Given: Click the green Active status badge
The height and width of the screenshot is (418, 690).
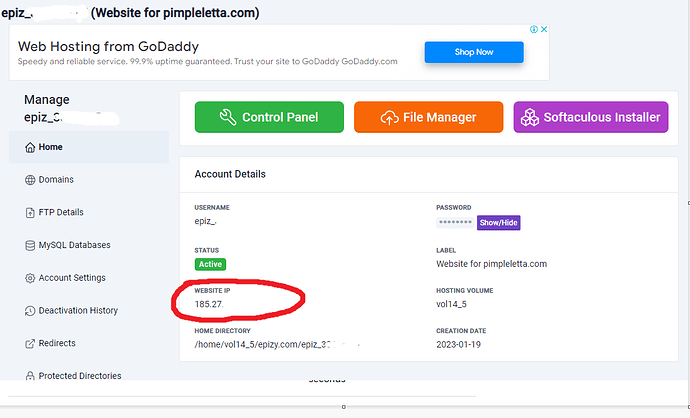Looking at the screenshot, I should pos(210,264).
